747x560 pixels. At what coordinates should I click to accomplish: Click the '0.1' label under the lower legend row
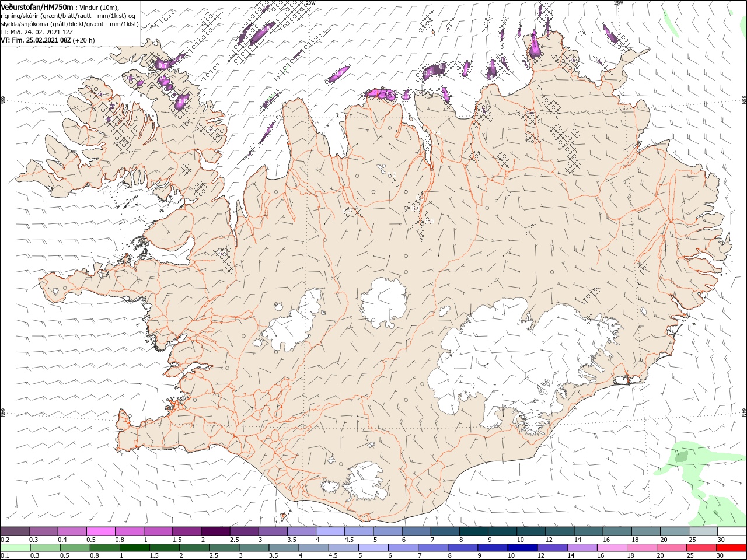5,556
